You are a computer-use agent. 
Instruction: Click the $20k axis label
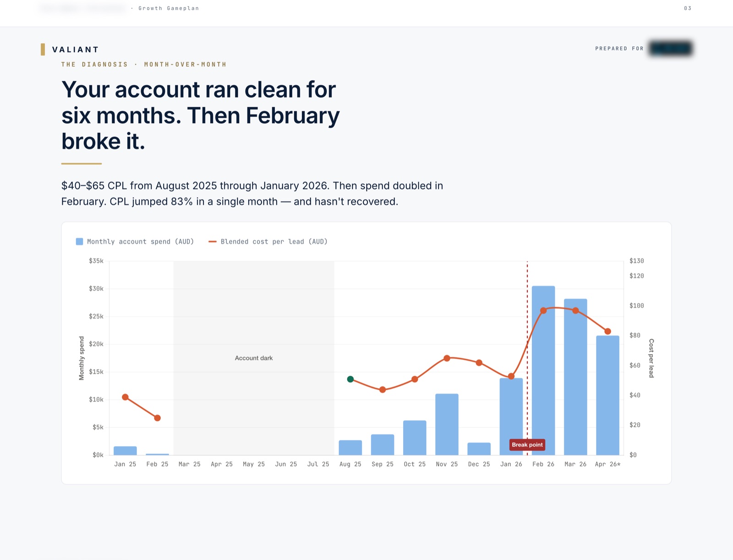tap(96, 344)
